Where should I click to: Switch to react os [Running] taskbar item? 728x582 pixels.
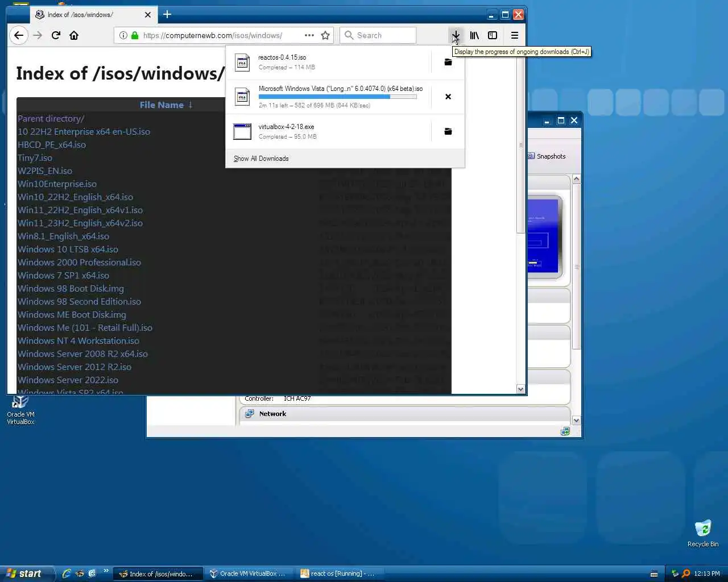(x=340, y=573)
